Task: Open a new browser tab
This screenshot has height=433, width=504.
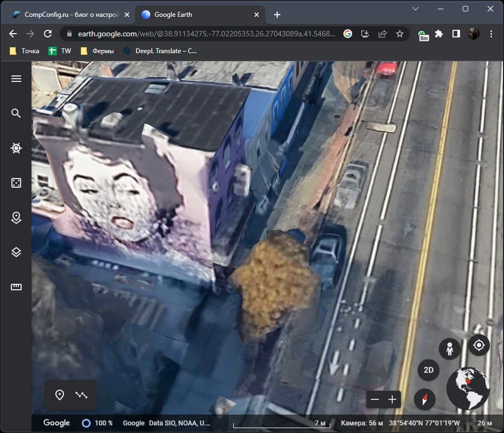Action: coord(277,15)
